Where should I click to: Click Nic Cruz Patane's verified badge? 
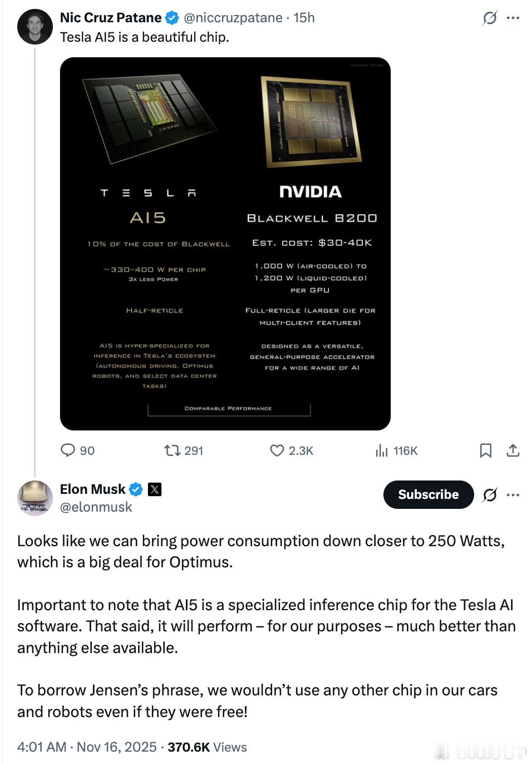pos(172,18)
